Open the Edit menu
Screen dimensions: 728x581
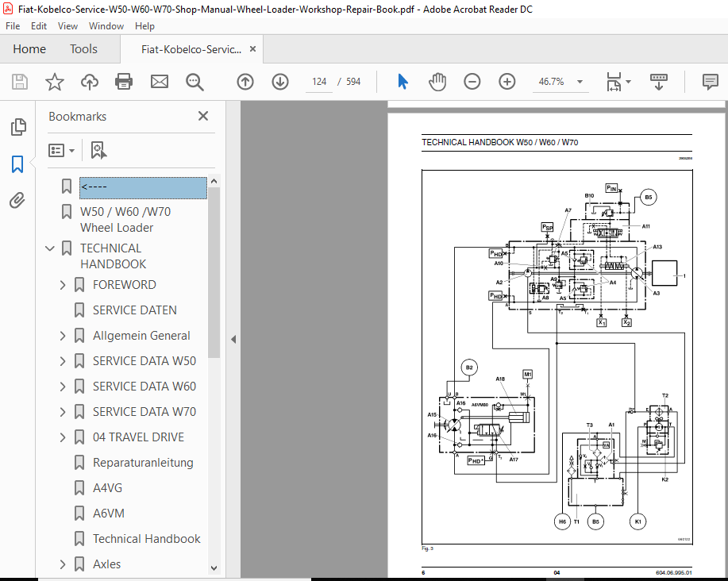39,26
